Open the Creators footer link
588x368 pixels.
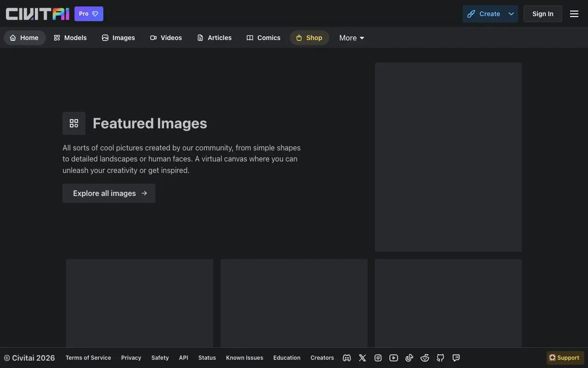[322, 358]
